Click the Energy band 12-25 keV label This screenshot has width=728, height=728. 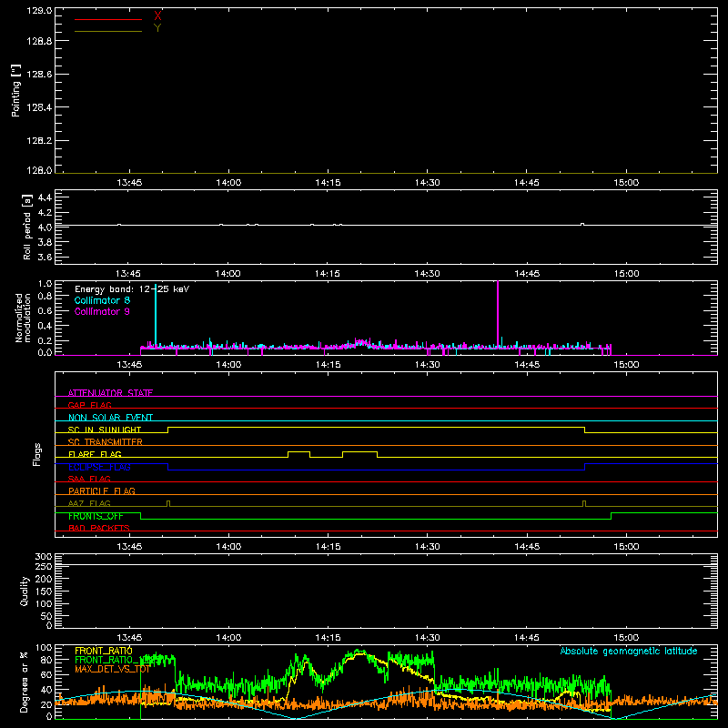click(132, 289)
